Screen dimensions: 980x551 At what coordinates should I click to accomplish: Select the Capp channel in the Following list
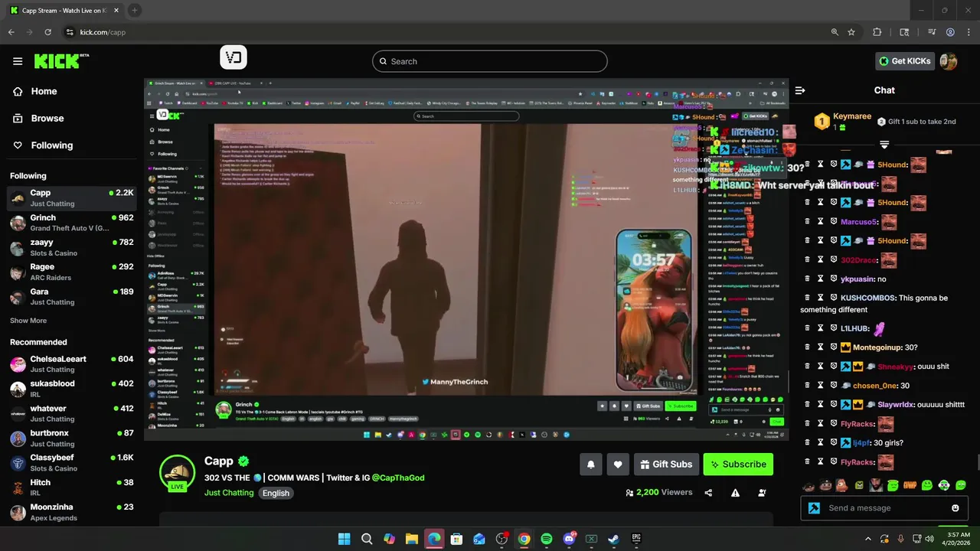click(x=71, y=197)
